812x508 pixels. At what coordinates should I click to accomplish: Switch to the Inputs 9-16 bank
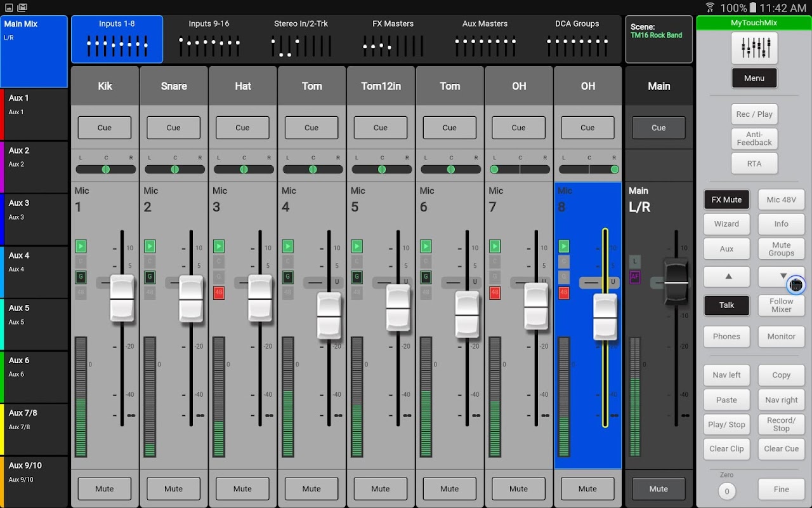(209, 39)
